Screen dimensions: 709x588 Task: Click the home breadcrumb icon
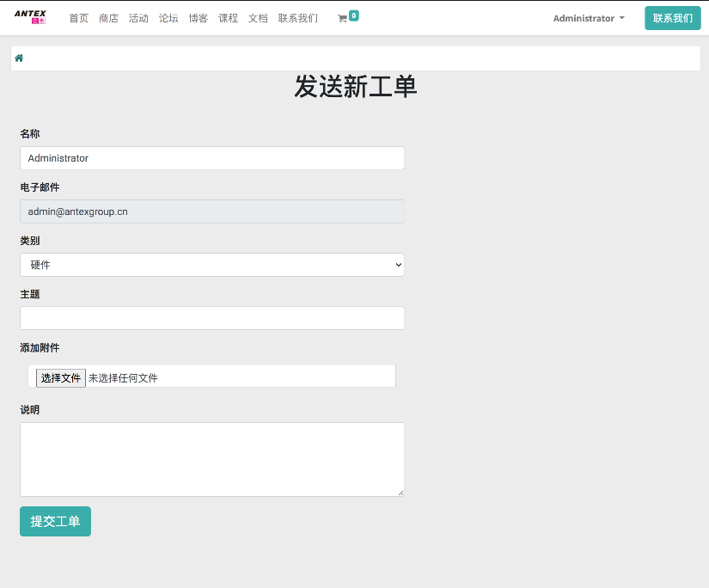point(19,58)
